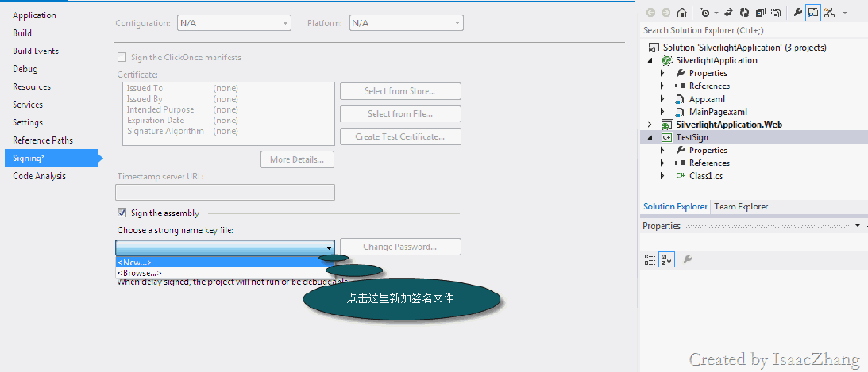Open the Build Events tab

pyautogui.click(x=36, y=51)
